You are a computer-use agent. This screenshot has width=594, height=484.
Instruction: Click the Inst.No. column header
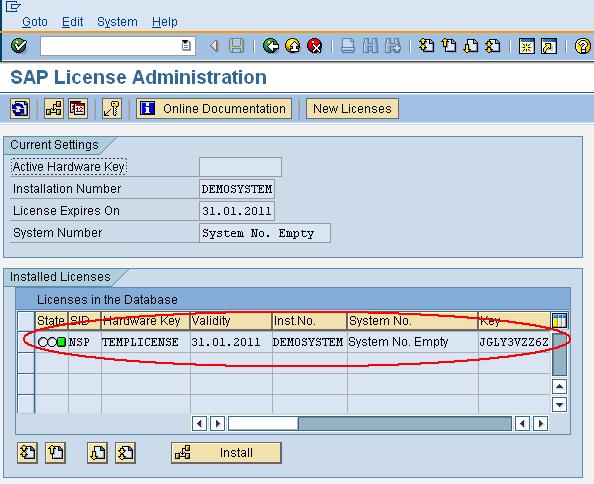[310, 321]
